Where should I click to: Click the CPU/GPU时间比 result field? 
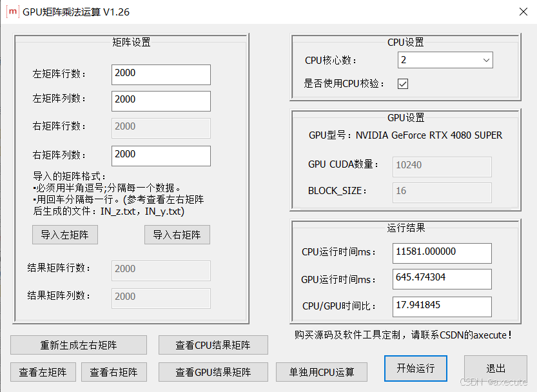tap(442, 307)
